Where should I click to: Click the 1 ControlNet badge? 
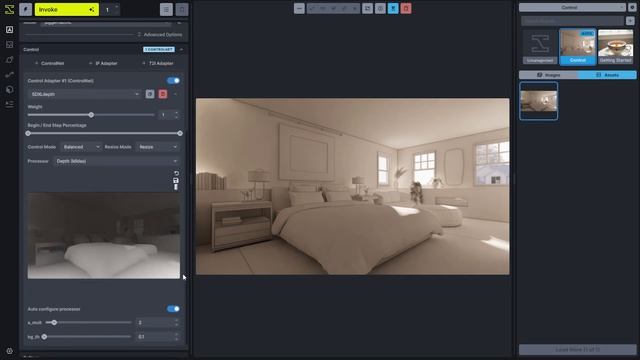coord(159,49)
